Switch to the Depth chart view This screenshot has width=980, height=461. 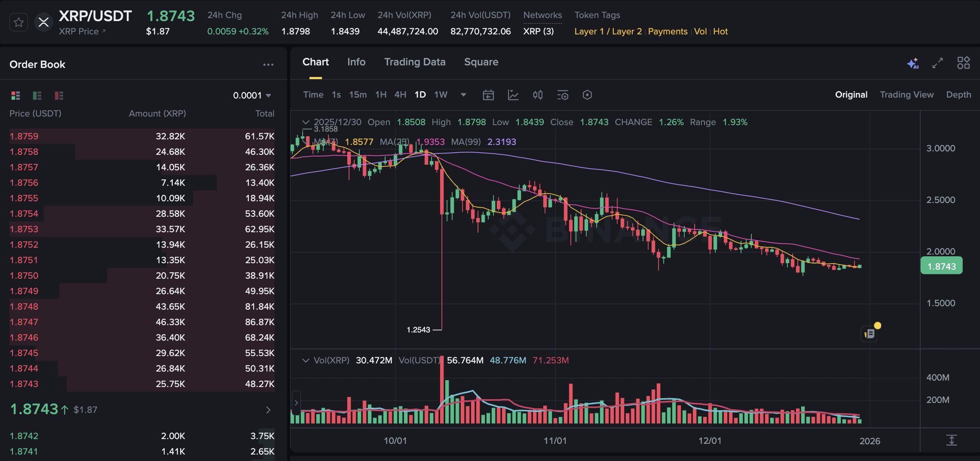[958, 95]
